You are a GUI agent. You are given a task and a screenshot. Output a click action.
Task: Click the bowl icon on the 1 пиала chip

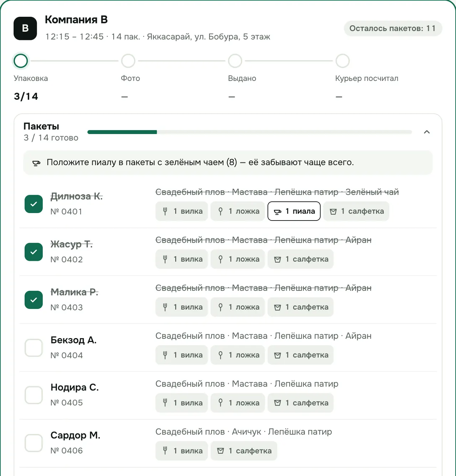pos(278,212)
